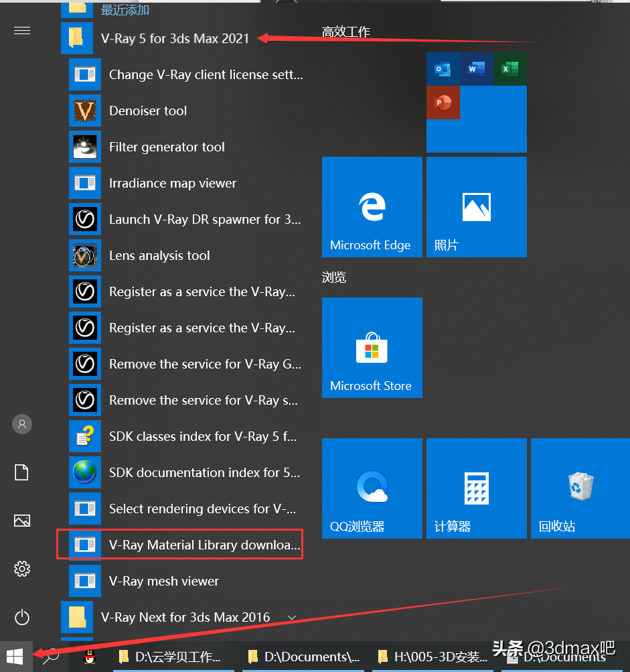
Task: Click 'Denoiser tool' text
Action: click(x=148, y=111)
